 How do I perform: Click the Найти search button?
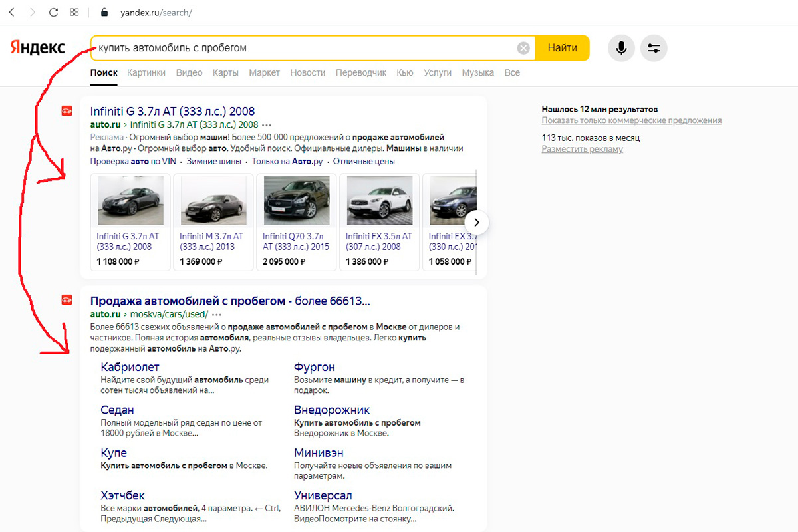click(x=563, y=48)
